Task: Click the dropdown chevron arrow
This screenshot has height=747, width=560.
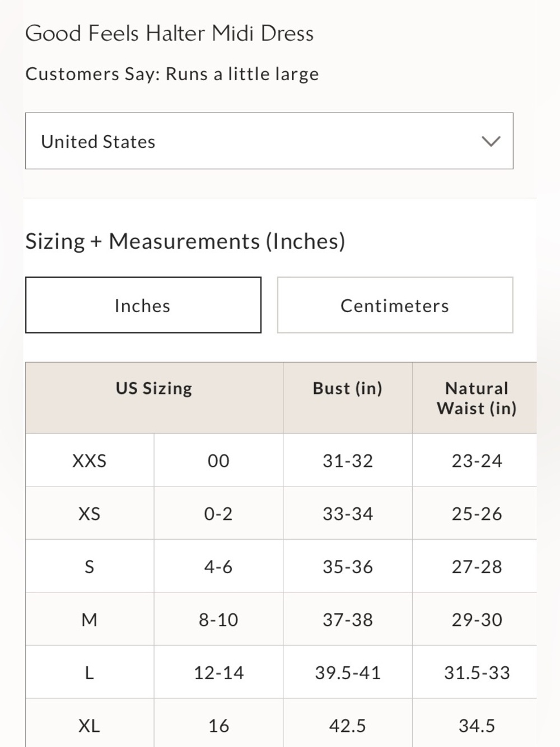Action: pyautogui.click(x=491, y=141)
